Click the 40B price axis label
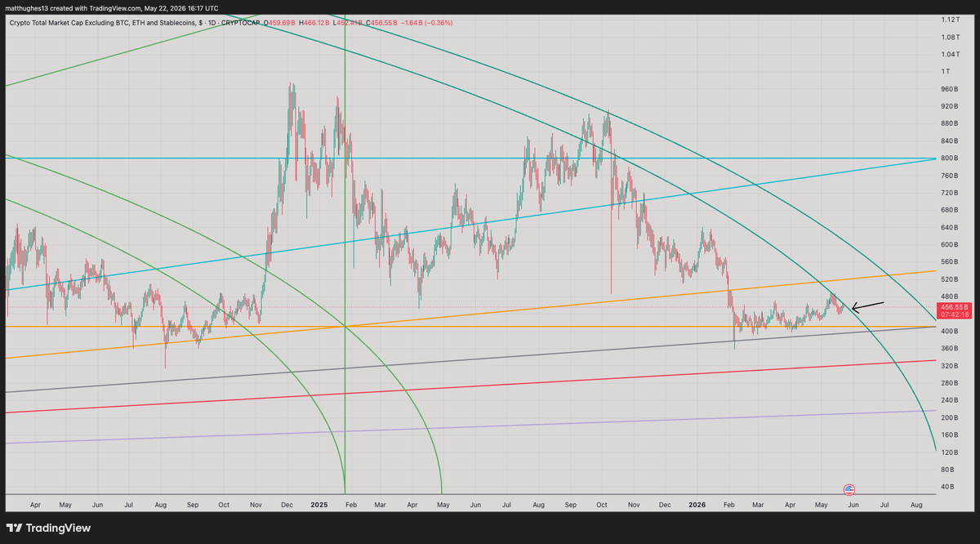Viewport: 980px width, 544px height. (x=947, y=488)
